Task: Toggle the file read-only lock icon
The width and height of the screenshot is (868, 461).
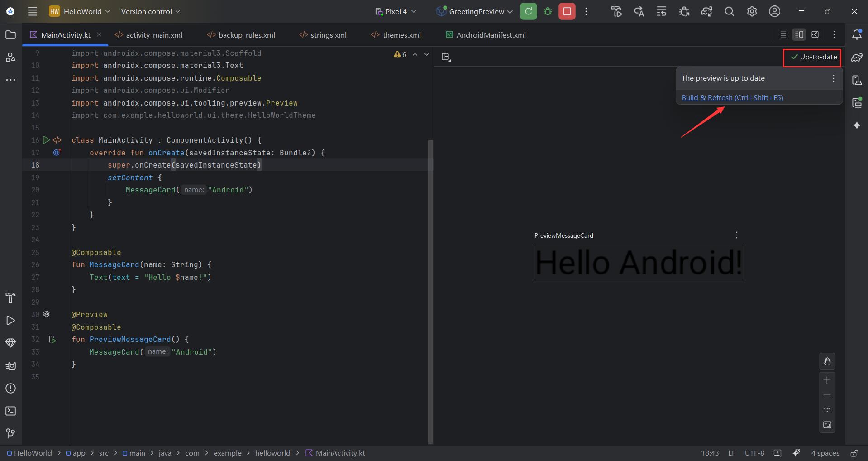Action: [854, 453]
